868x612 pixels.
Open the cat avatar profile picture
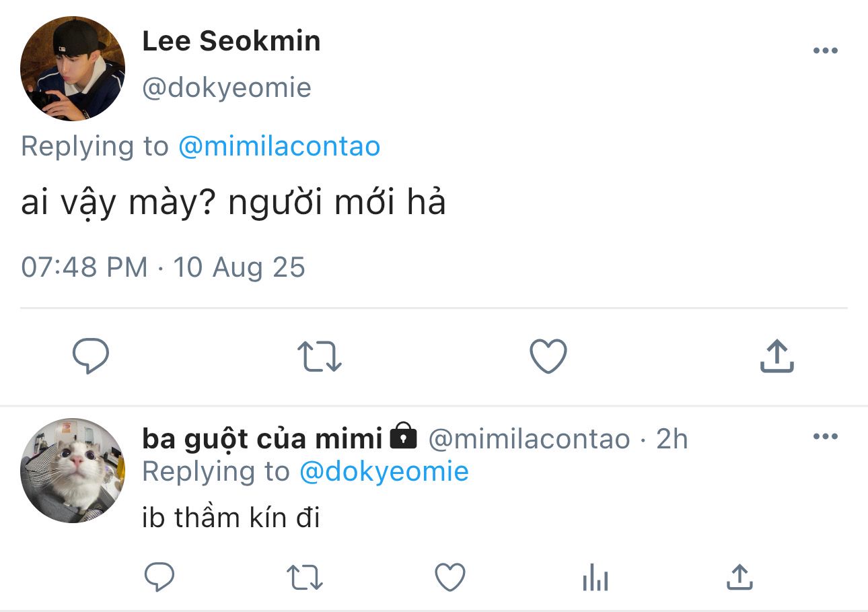tap(73, 470)
